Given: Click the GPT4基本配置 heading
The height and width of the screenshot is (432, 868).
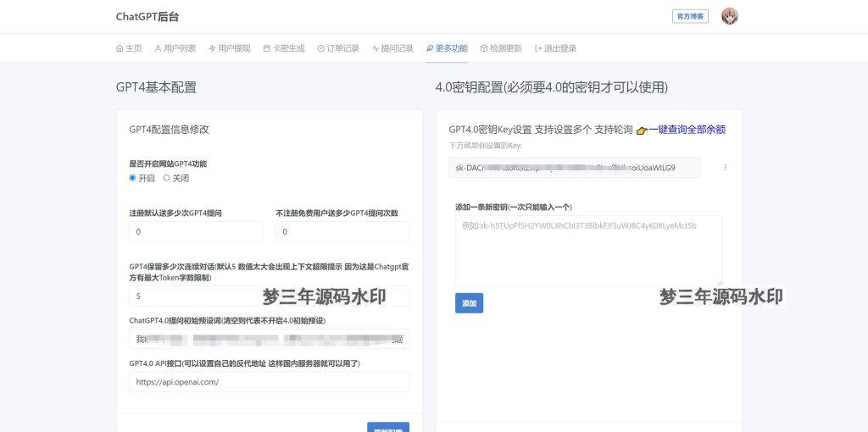Looking at the screenshot, I should 156,87.
